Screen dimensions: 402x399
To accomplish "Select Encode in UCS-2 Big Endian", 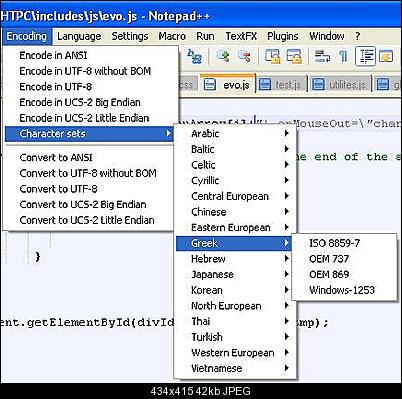I will click(x=89, y=102).
